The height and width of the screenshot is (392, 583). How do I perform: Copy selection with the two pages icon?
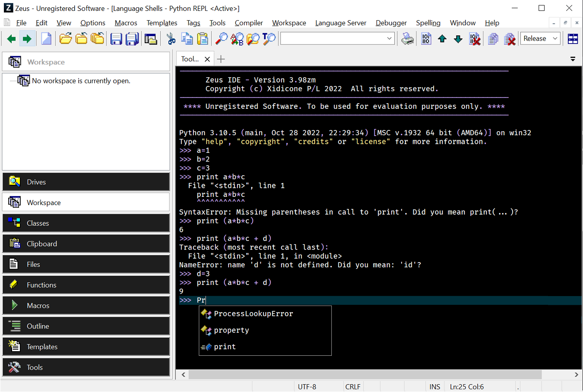click(187, 39)
